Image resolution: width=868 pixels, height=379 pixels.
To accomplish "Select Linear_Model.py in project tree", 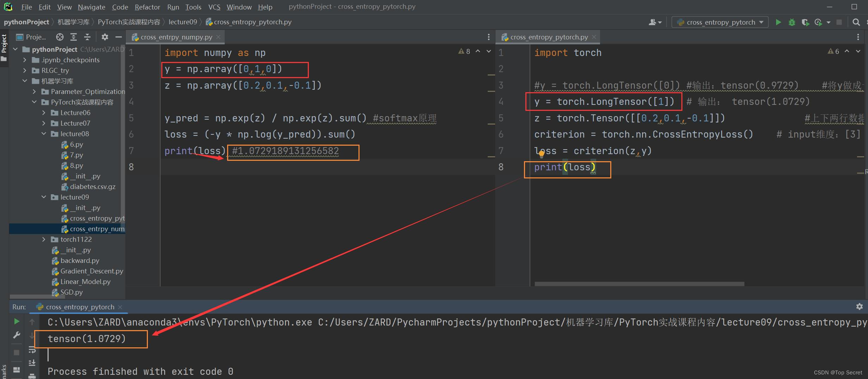I will pyautogui.click(x=81, y=282).
